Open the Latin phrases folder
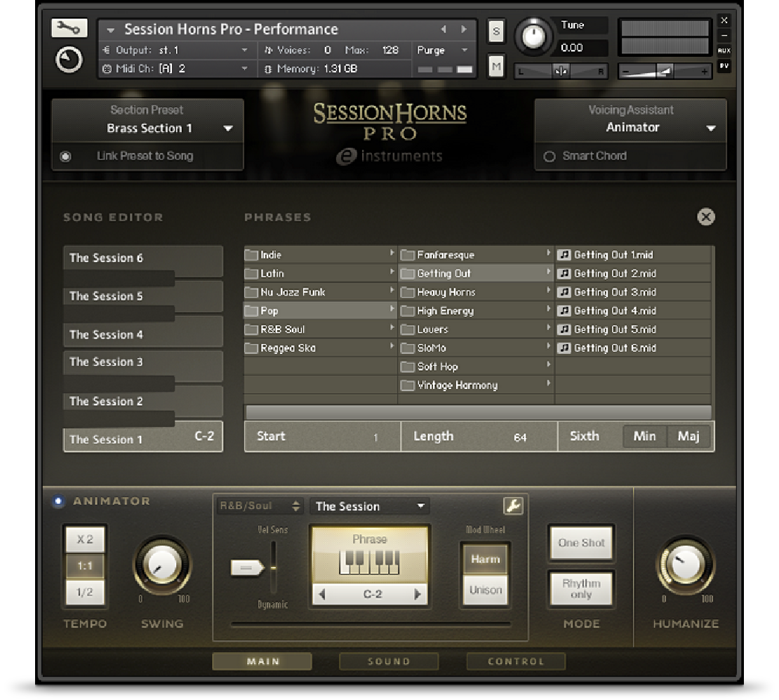The image size is (779, 700). [x=320, y=273]
